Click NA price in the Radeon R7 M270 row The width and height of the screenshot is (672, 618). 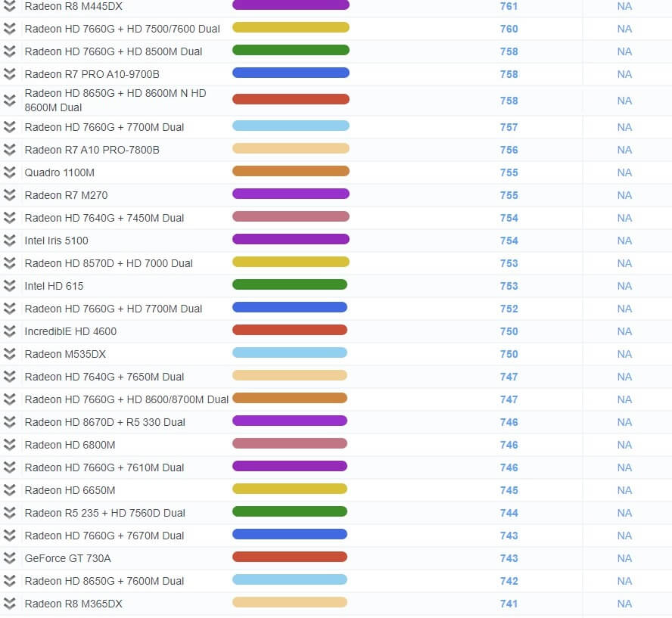click(624, 196)
